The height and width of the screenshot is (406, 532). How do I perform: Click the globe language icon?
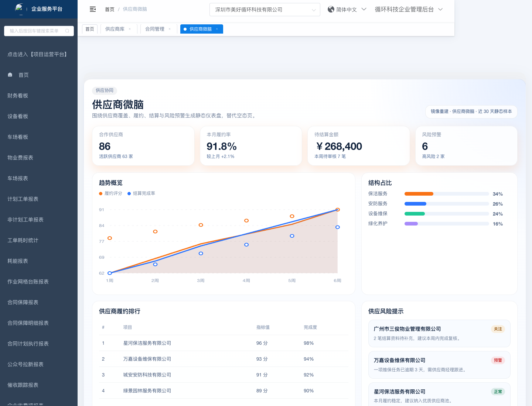coord(331,9)
